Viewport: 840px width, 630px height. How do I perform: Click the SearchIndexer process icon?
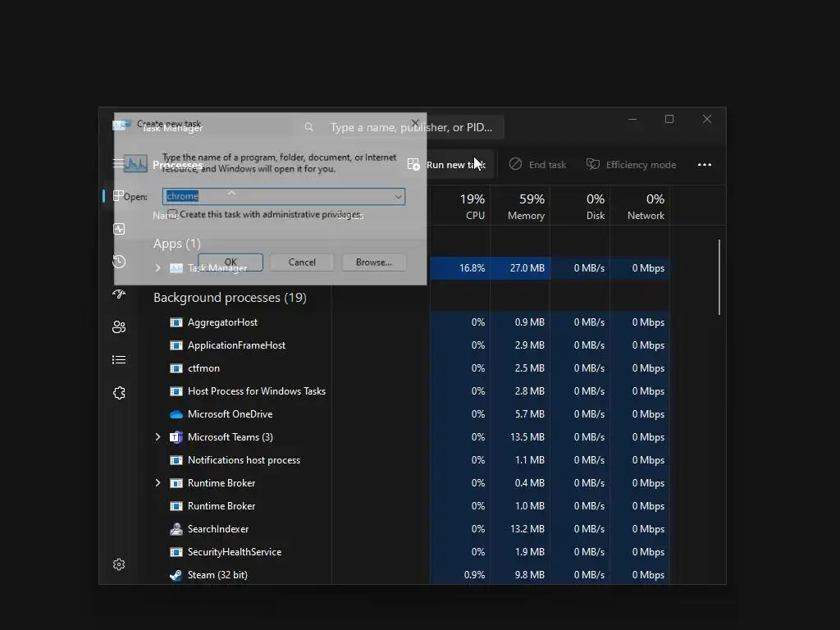click(176, 529)
